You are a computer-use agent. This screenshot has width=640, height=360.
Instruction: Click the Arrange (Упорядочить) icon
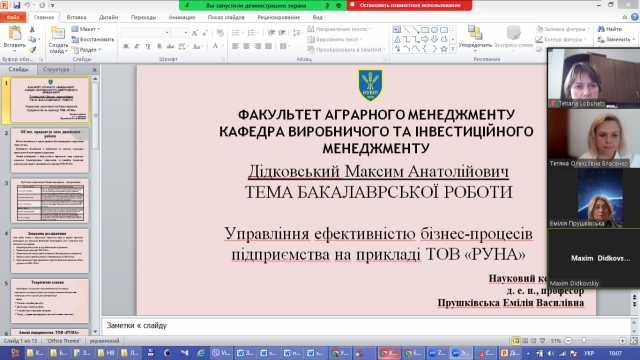pyautogui.click(x=475, y=33)
